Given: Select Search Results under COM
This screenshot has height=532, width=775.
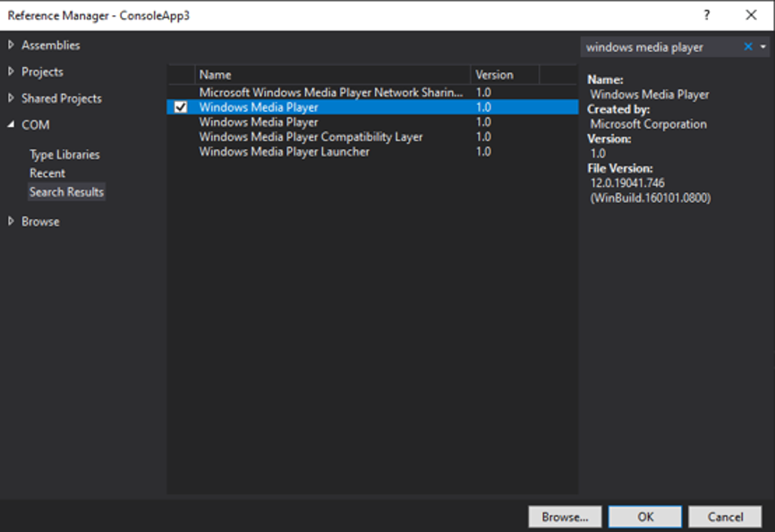Looking at the screenshot, I should pyautogui.click(x=66, y=192).
